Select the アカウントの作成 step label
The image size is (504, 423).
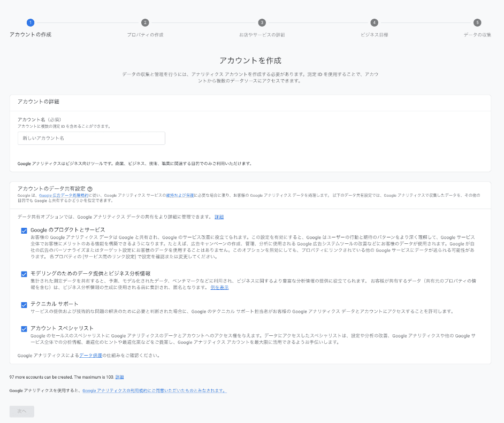pyautogui.click(x=30, y=34)
